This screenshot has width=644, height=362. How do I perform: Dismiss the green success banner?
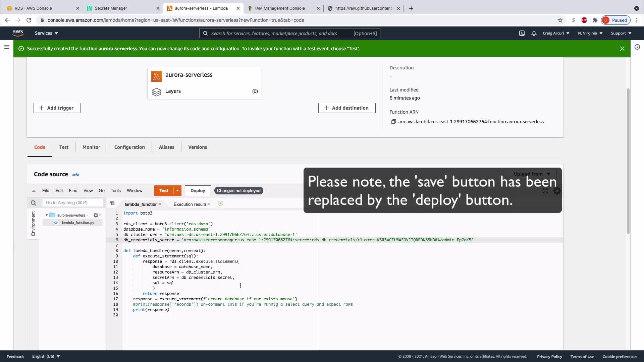[622, 49]
